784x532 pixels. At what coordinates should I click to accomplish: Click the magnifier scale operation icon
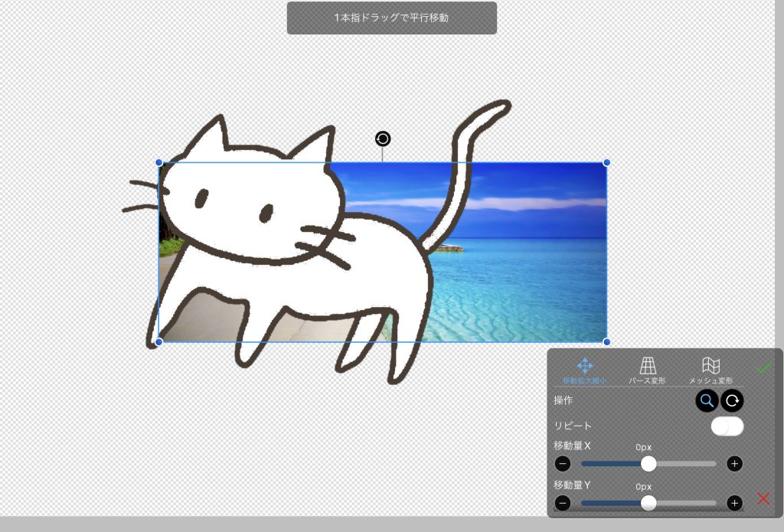707,400
